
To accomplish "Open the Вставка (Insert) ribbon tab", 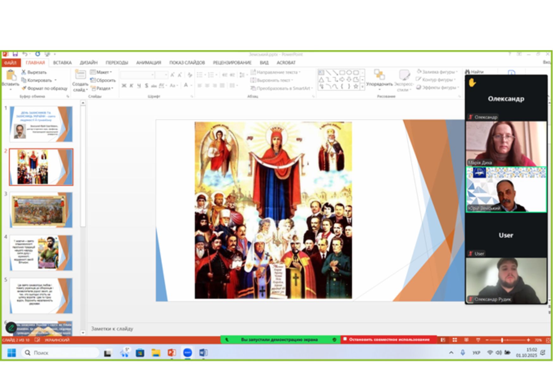I will coord(62,63).
